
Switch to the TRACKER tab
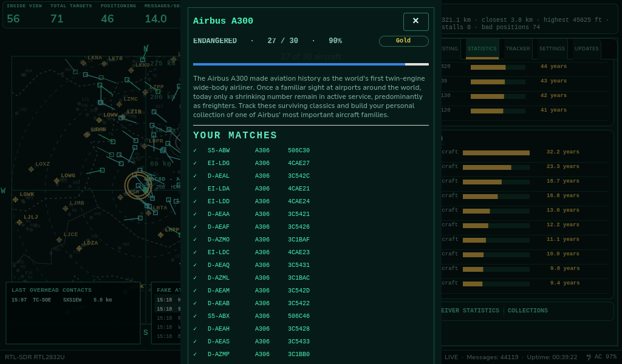pyautogui.click(x=518, y=49)
